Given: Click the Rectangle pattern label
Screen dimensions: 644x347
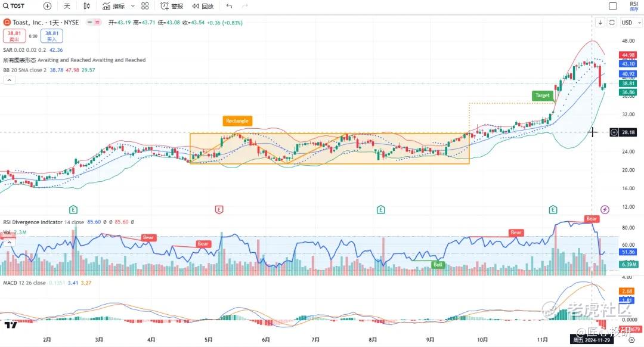Looking at the screenshot, I should click(x=237, y=120).
